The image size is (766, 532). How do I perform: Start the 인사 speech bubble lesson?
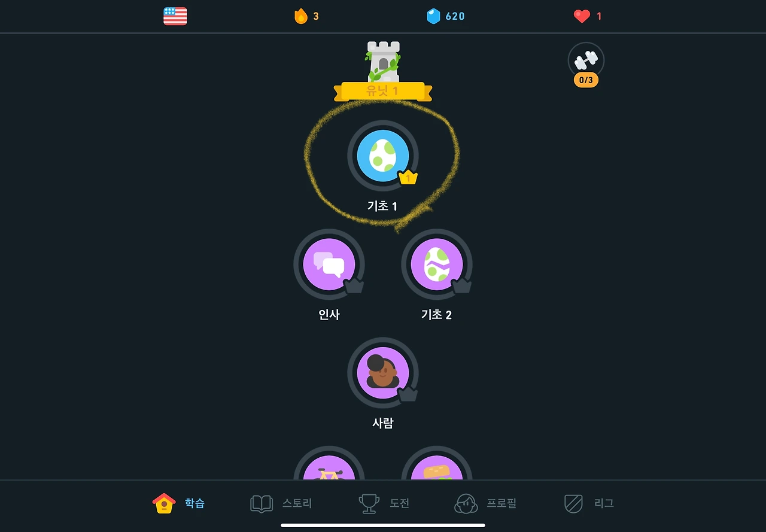pos(329,264)
